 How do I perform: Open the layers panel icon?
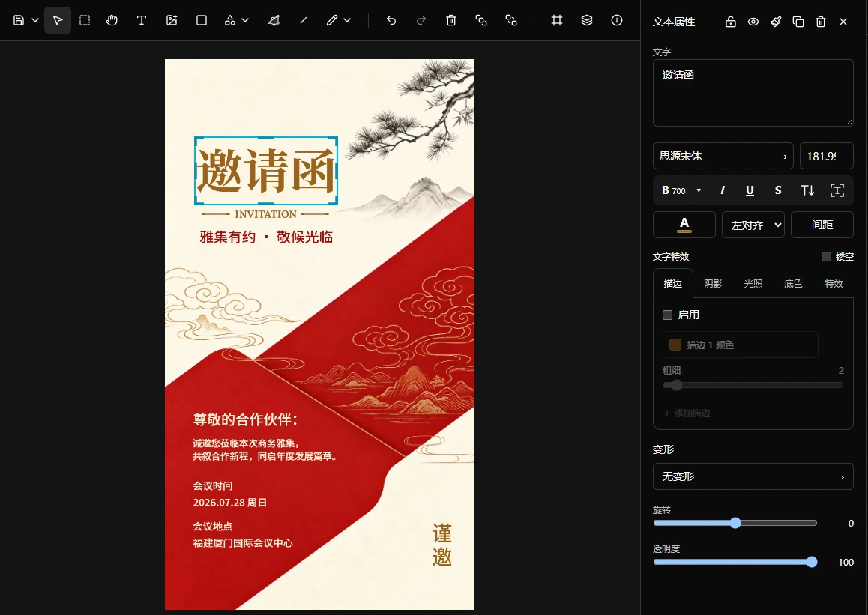click(587, 20)
